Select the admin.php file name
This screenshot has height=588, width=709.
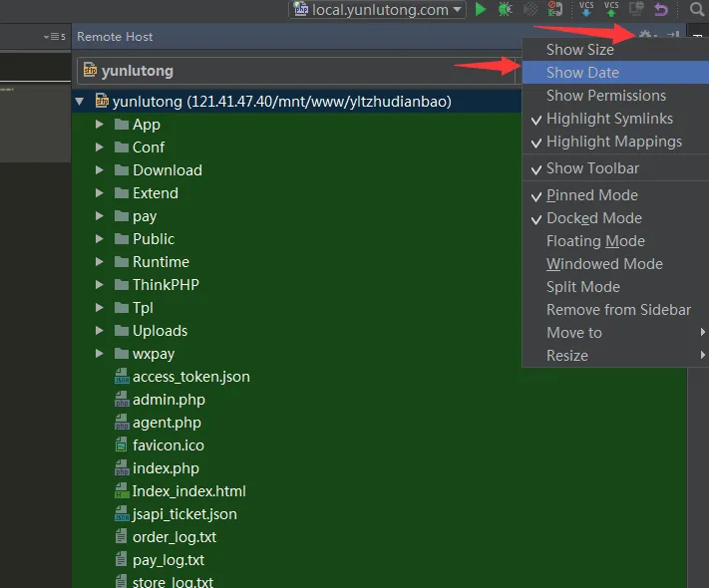pos(169,400)
